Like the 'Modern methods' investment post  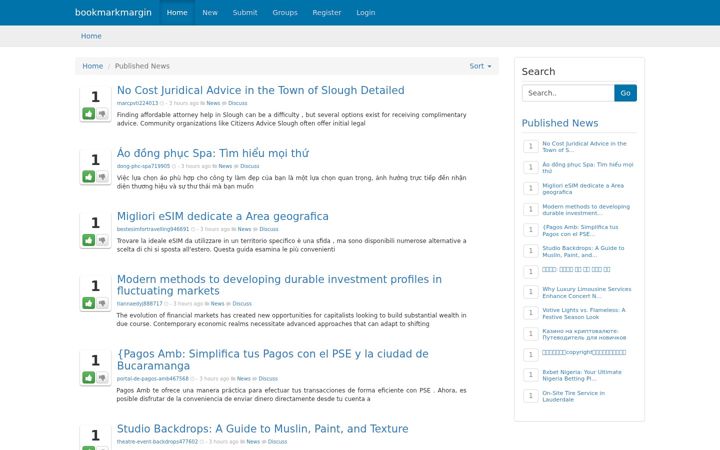coord(89,303)
